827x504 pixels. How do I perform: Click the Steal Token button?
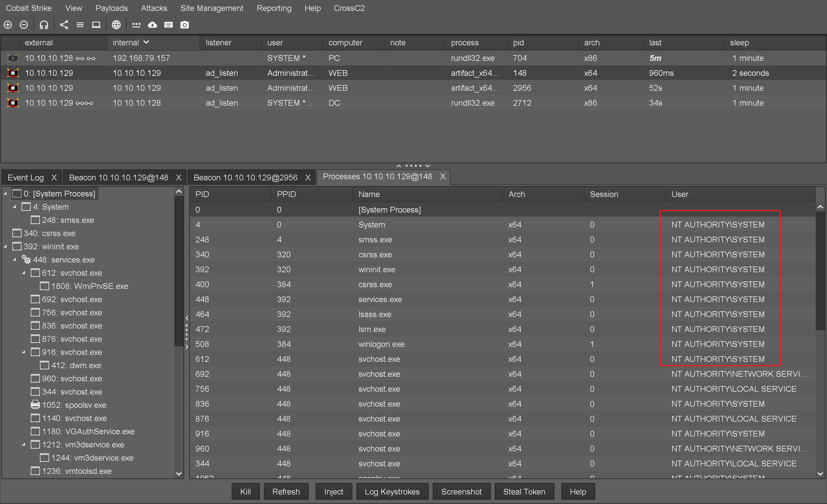point(524,492)
